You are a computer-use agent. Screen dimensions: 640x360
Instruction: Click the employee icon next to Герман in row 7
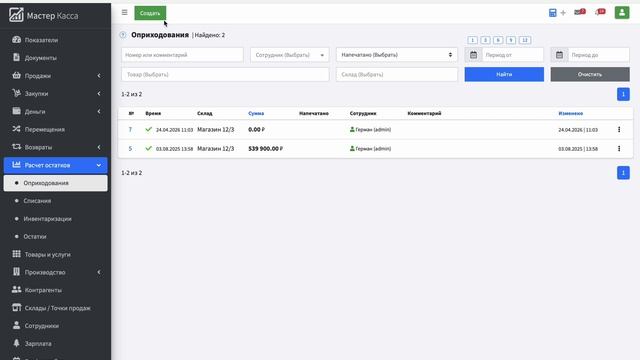[x=352, y=129]
